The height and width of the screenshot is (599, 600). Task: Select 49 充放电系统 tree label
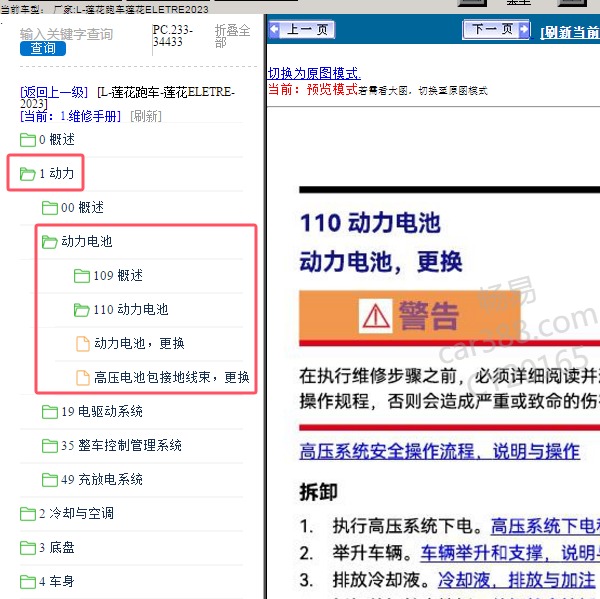[102, 480]
